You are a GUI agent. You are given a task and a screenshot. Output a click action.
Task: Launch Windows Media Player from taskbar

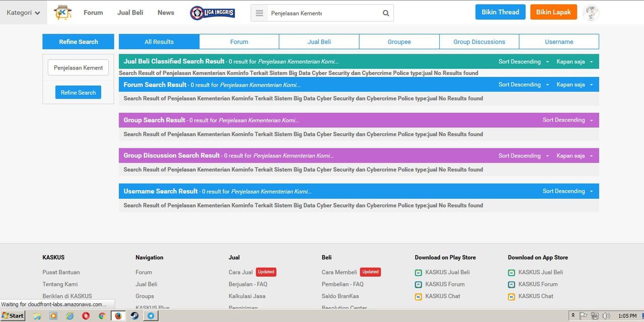[53, 316]
